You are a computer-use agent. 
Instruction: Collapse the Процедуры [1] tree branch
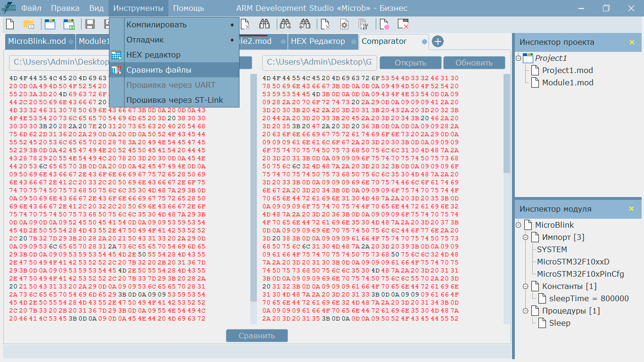[525, 311]
